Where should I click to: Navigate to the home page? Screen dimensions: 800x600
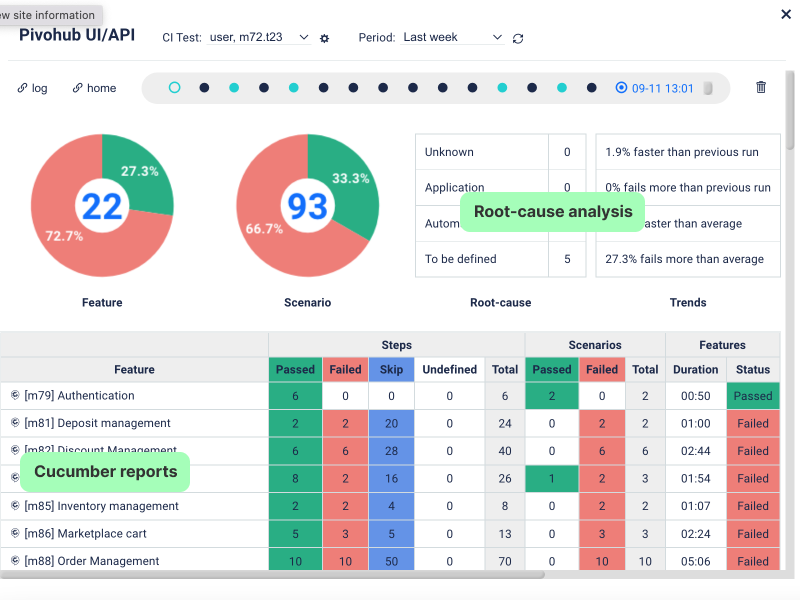(100, 88)
